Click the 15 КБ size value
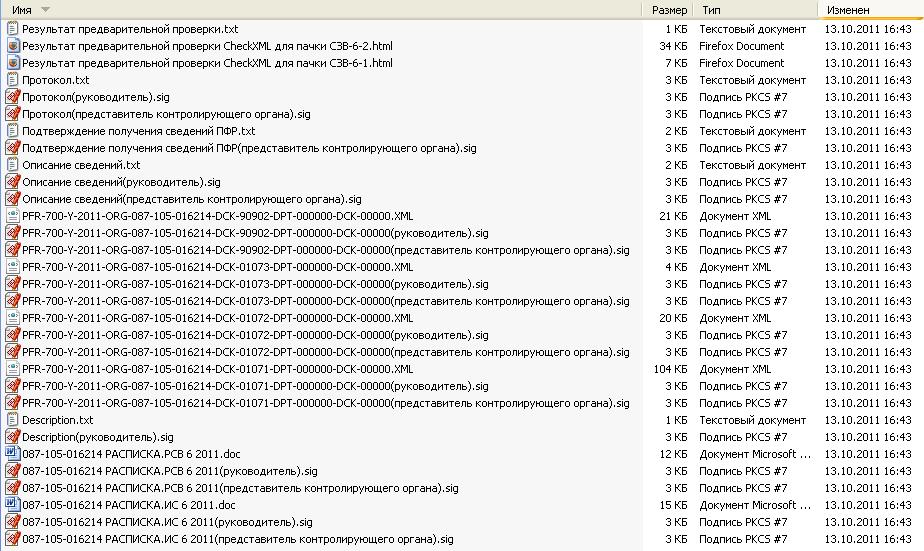924x551 pixels. coord(673,506)
